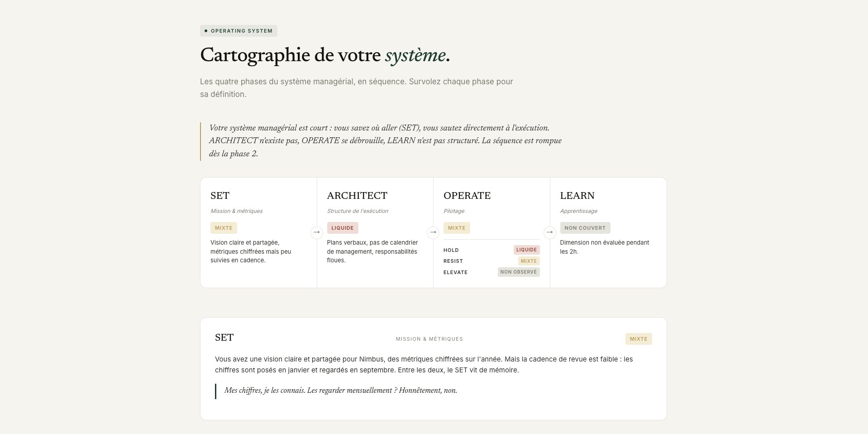Click the "Mission & métriques" subtitle under SET
The height and width of the screenshot is (434, 868).
point(236,211)
